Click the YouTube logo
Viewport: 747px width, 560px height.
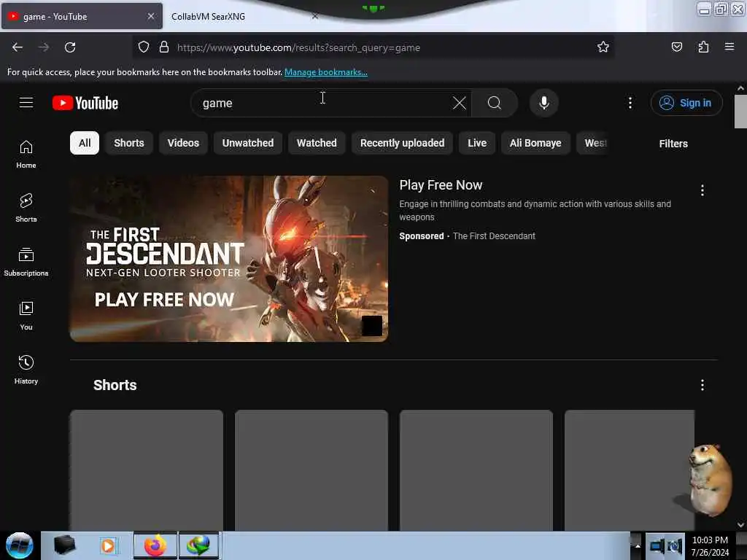pos(85,103)
